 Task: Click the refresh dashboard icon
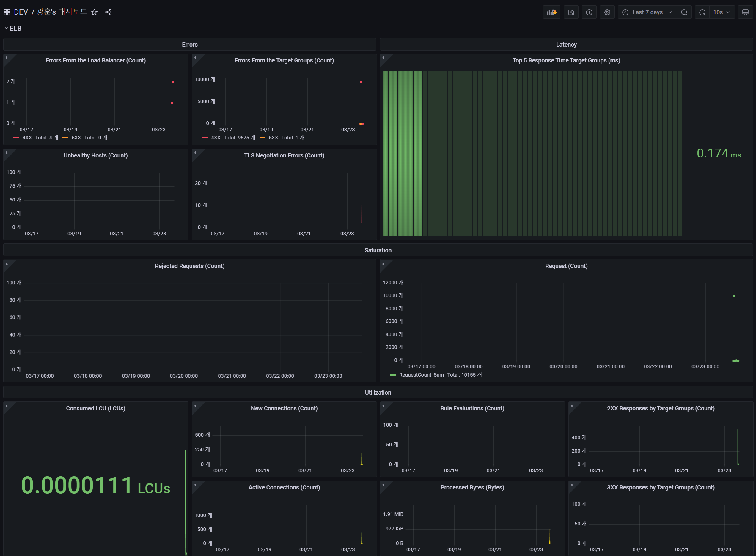pyautogui.click(x=702, y=12)
